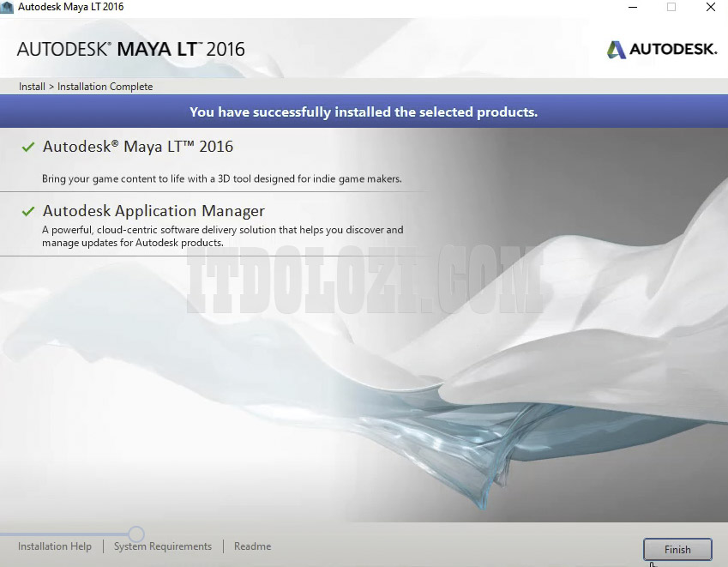
Task: View System Requirements
Action: (x=162, y=546)
